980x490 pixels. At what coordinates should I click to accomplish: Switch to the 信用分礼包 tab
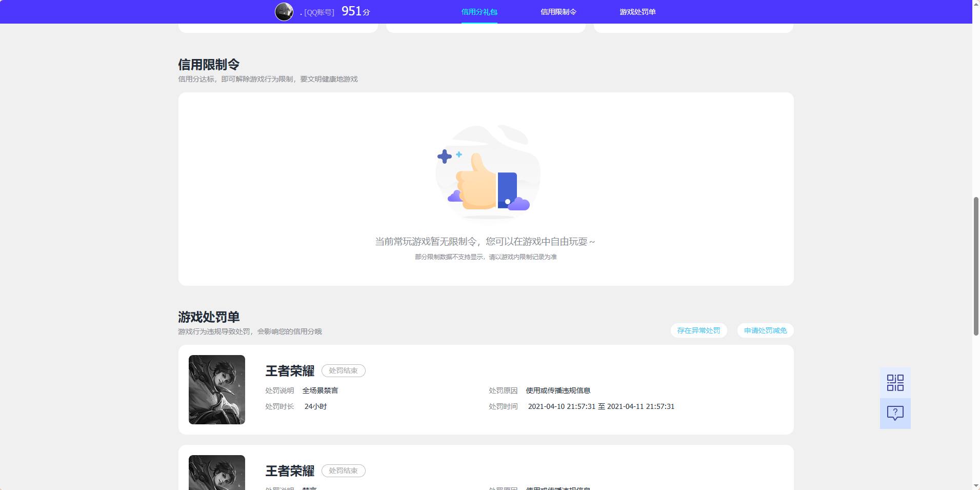(479, 12)
